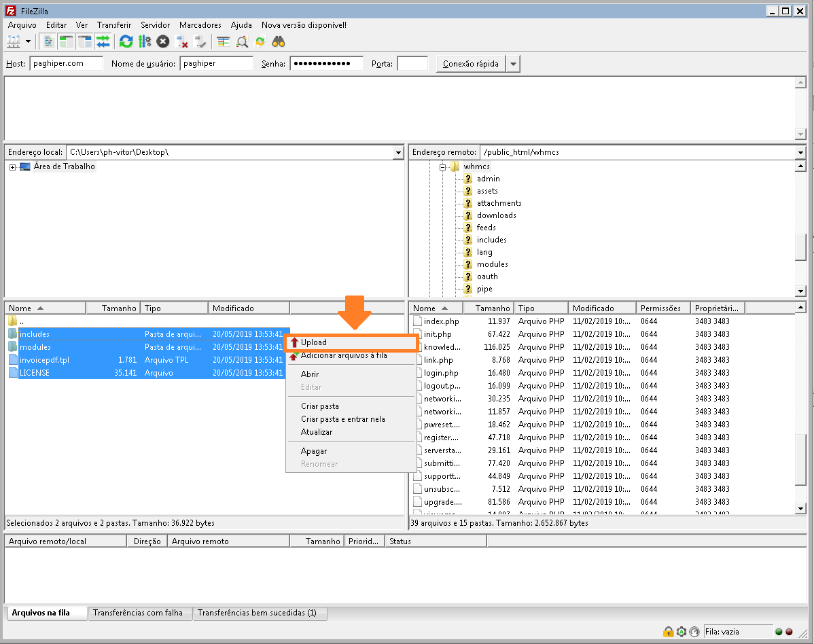Select Criar pasta from context menu
The image size is (814, 644).
click(x=351, y=406)
